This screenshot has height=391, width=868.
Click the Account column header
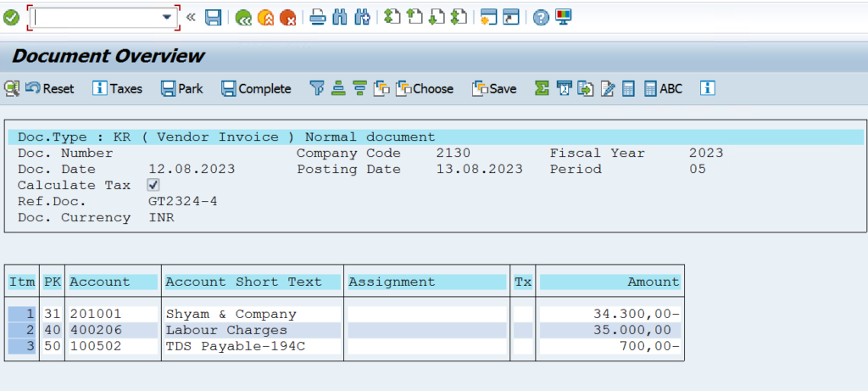click(114, 282)
